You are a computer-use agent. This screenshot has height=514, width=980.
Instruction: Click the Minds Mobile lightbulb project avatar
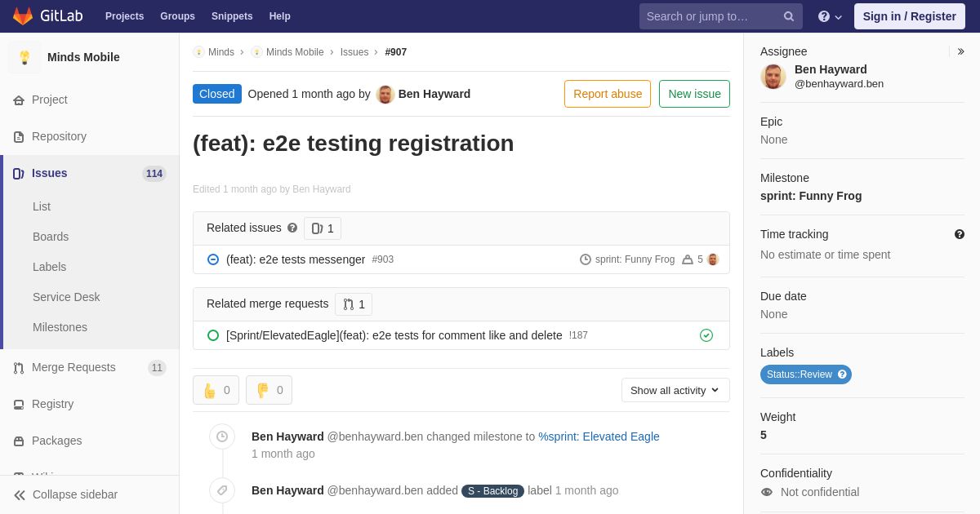(x=24, y=57)
